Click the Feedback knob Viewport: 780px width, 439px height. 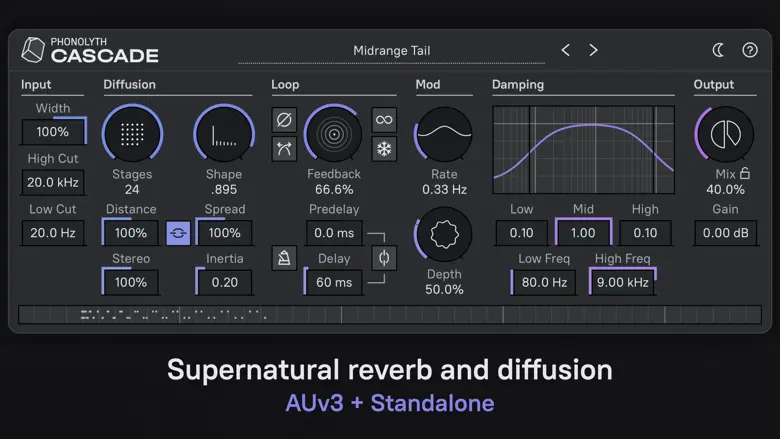point(334,134)
